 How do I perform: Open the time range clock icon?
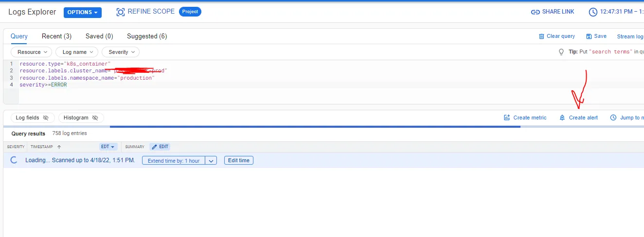593,12
